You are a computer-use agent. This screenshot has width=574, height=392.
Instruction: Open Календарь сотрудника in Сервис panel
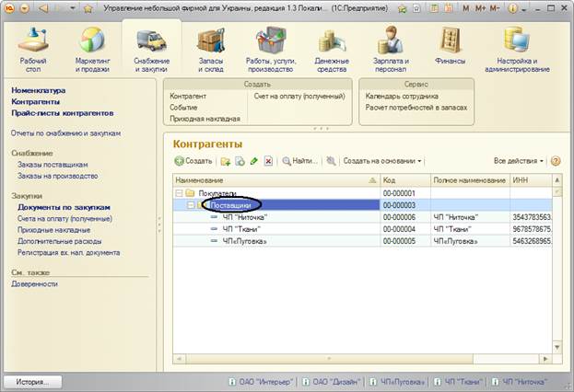(402, 97)
